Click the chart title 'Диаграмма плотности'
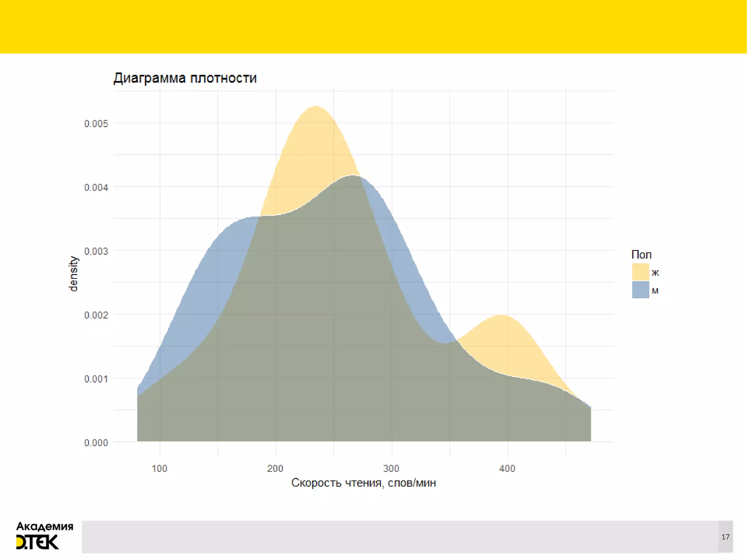 click(x=185, y=78)
